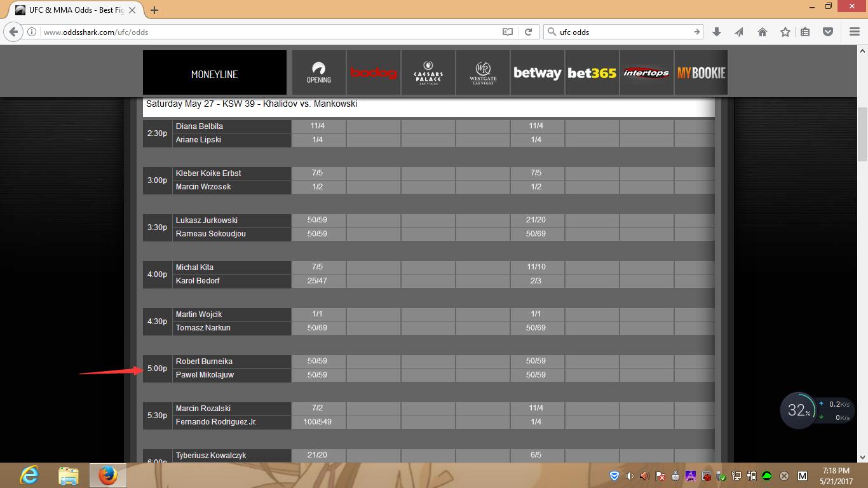Go back to the previous page
Viewport: 868px width, 488px height.
pyautogui.click(x=13, y=32)
